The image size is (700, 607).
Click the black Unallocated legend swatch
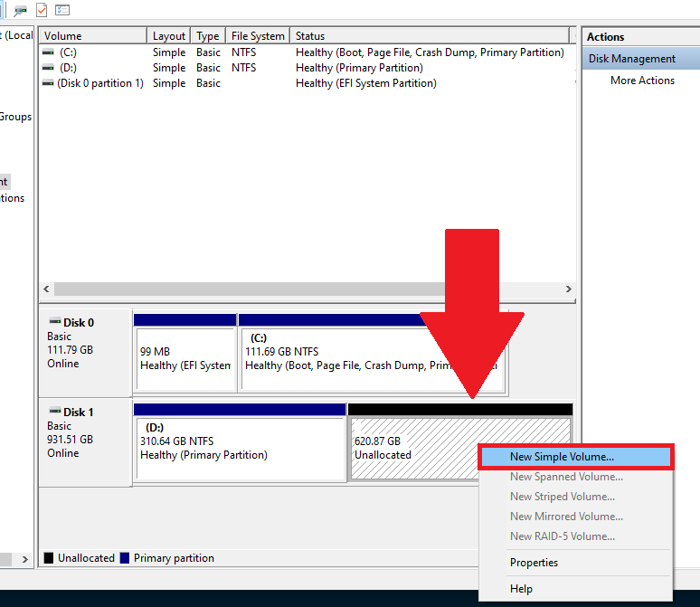49,558
